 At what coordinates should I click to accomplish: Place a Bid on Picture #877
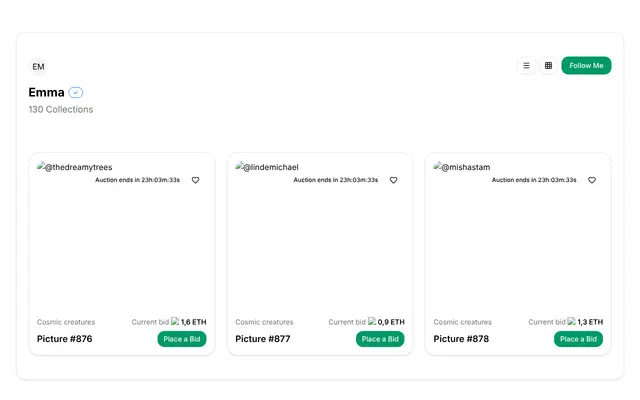tap(380, 339)
